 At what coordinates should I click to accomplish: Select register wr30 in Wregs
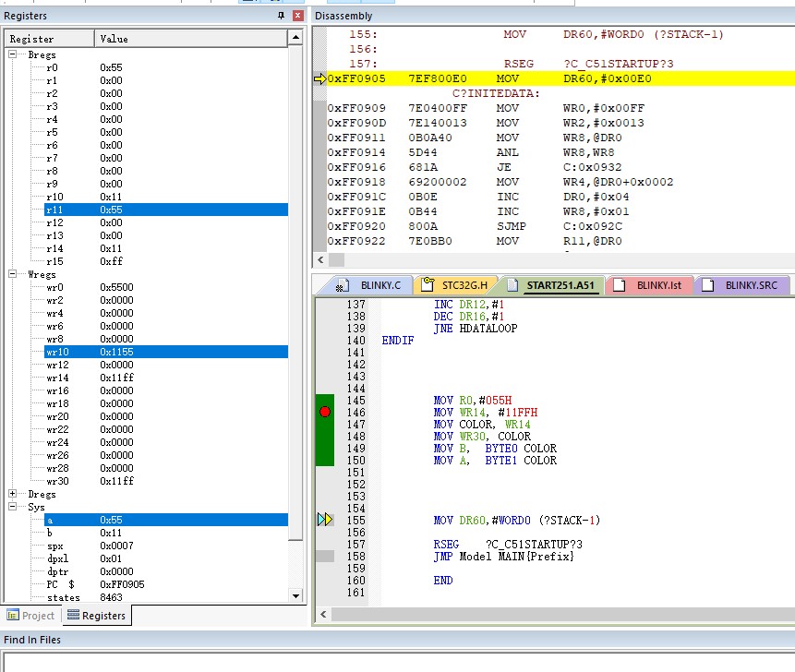[x=57, y=481]
